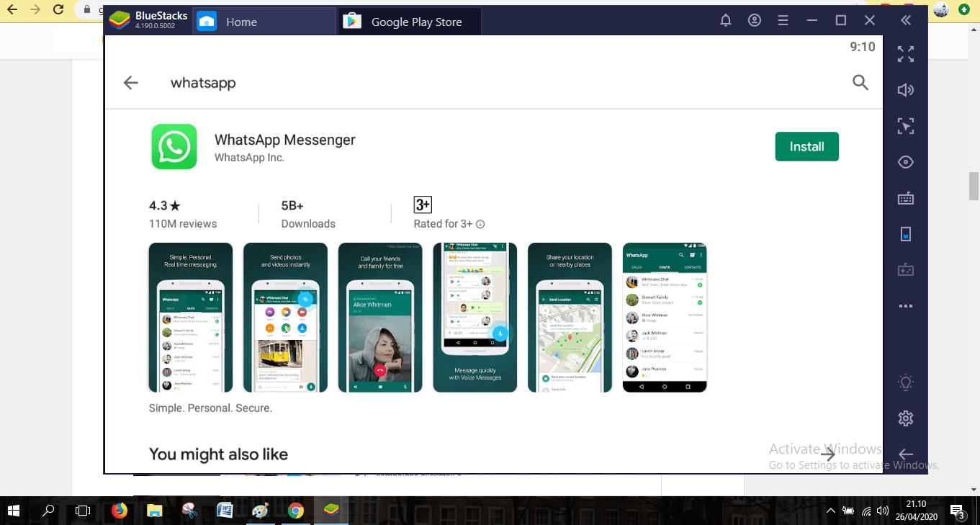Viewport: 980px width, 525px height.
Task: Open Windows Task View
Action: pos(83,511)
